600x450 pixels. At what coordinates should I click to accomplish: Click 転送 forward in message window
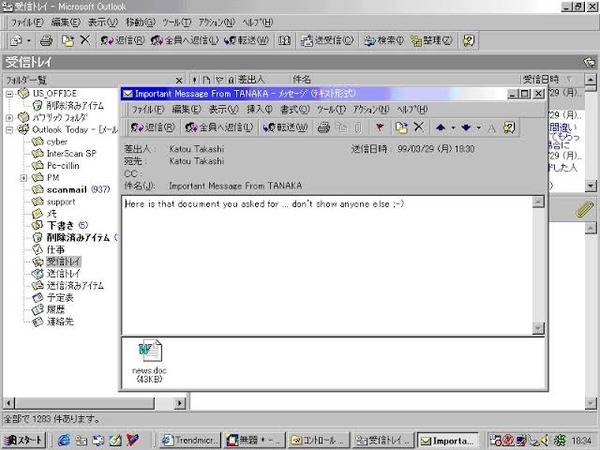click(x=285, y=127)
